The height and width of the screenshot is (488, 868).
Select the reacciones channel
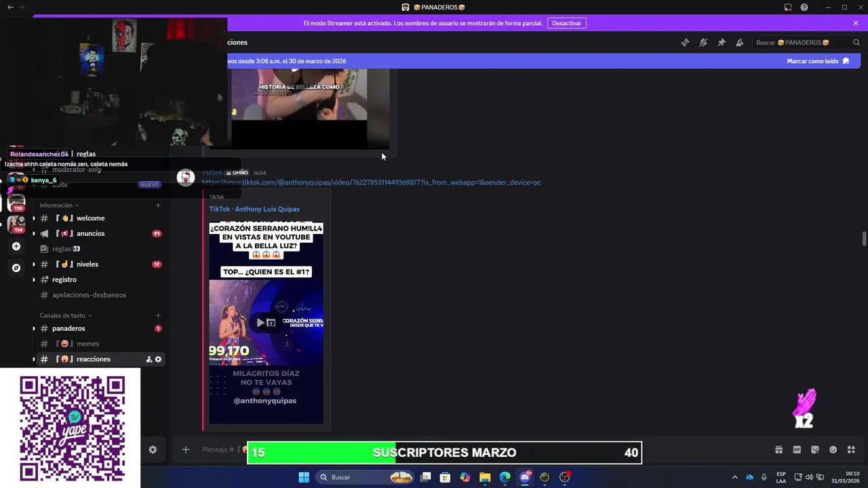point(99,359)
